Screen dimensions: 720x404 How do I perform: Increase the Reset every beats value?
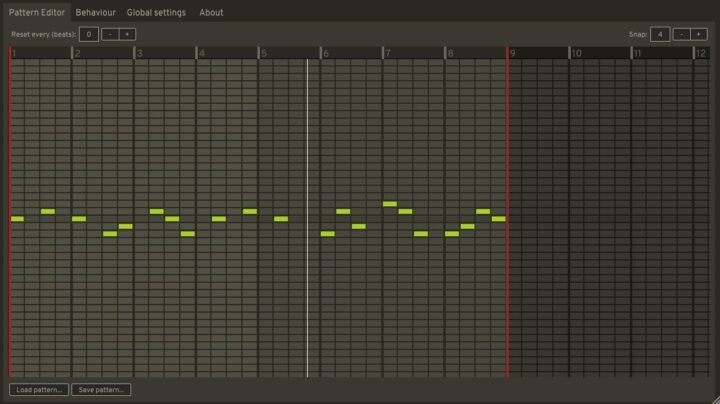[127, 34]
